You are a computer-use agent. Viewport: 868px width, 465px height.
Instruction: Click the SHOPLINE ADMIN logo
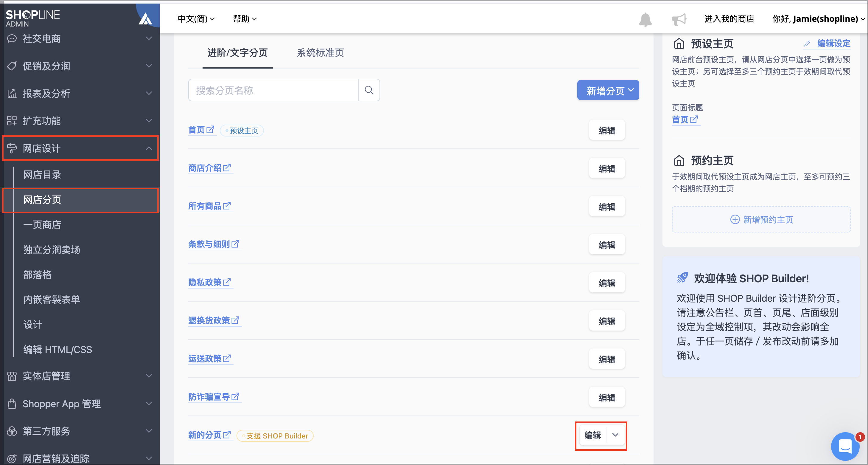33,18
